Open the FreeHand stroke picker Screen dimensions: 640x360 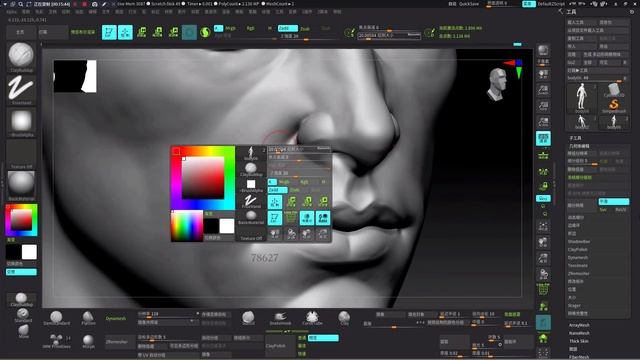click(x=21, y=89)
